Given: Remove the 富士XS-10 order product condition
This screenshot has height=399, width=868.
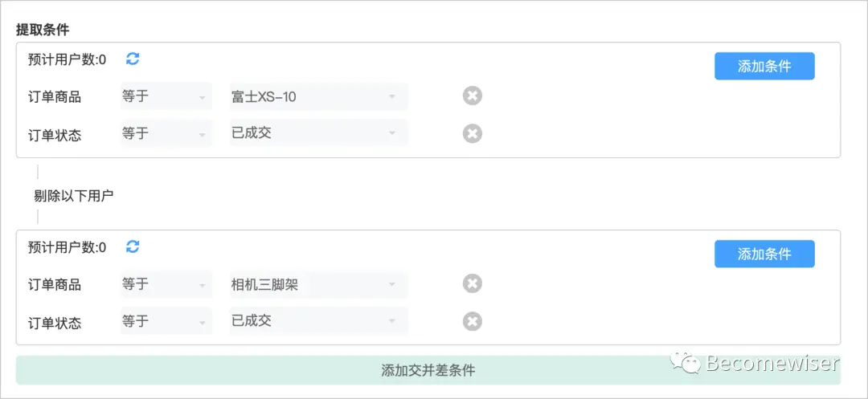Looking at the screenshot, I should point(473,96).
